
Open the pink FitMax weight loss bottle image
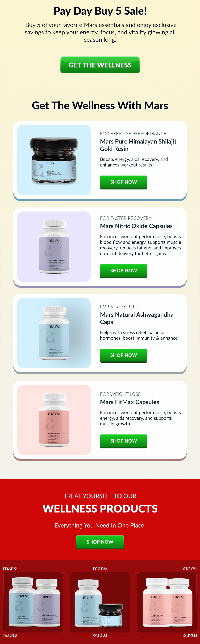pos(54,420)
